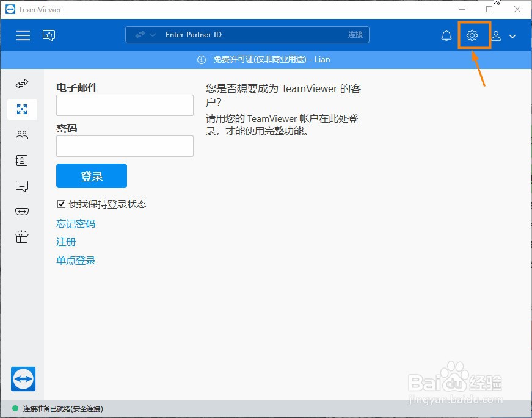Minimize the TeamViewer window
Viewport: 532px width, 418px height.
[x=462, y=9]
